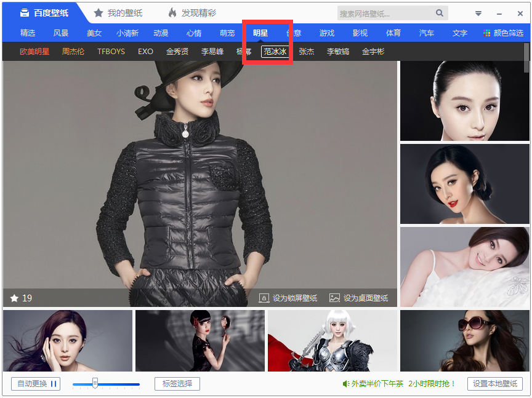Screen dimensions: 532x398
Task: Select the red-lipstick portrait thumbnail on right
Action: point(465,184)
